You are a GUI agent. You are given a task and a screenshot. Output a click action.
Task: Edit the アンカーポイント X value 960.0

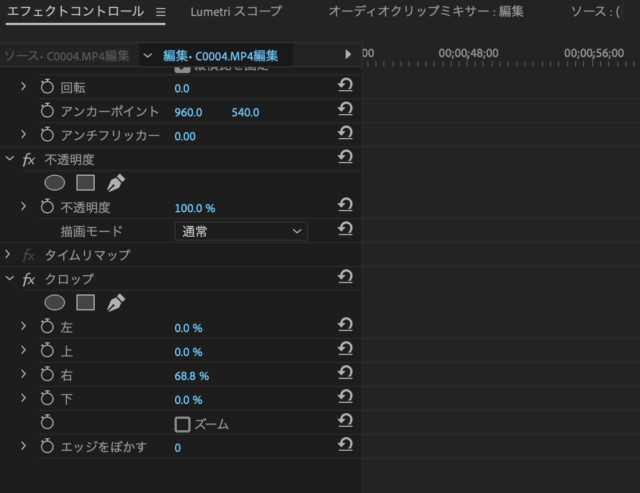coord(188,113)
